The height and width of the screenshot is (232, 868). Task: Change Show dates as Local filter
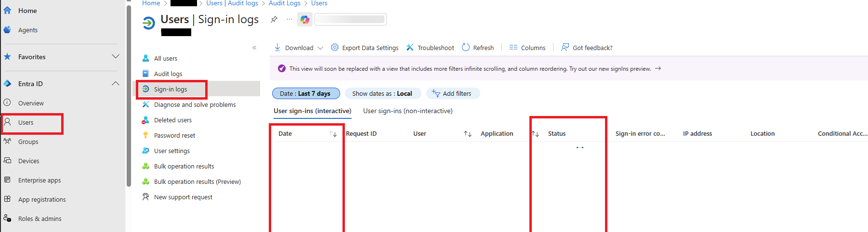(382, 93)
